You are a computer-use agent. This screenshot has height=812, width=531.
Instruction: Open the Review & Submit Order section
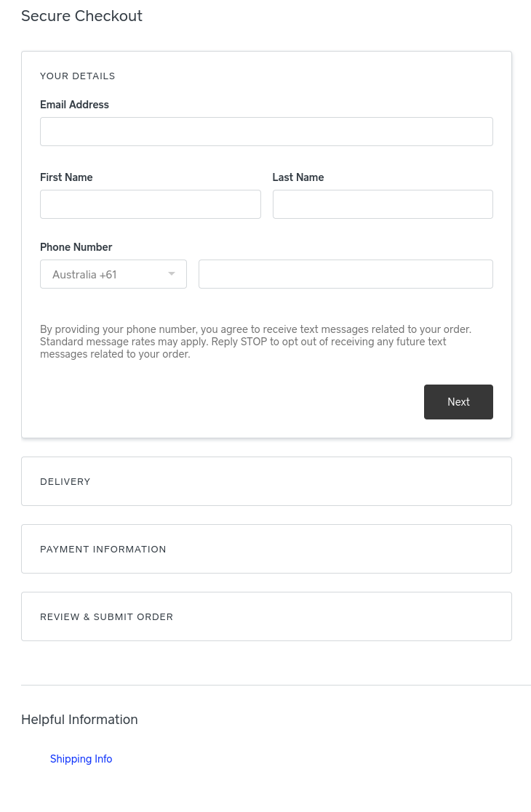click(266, 616)
